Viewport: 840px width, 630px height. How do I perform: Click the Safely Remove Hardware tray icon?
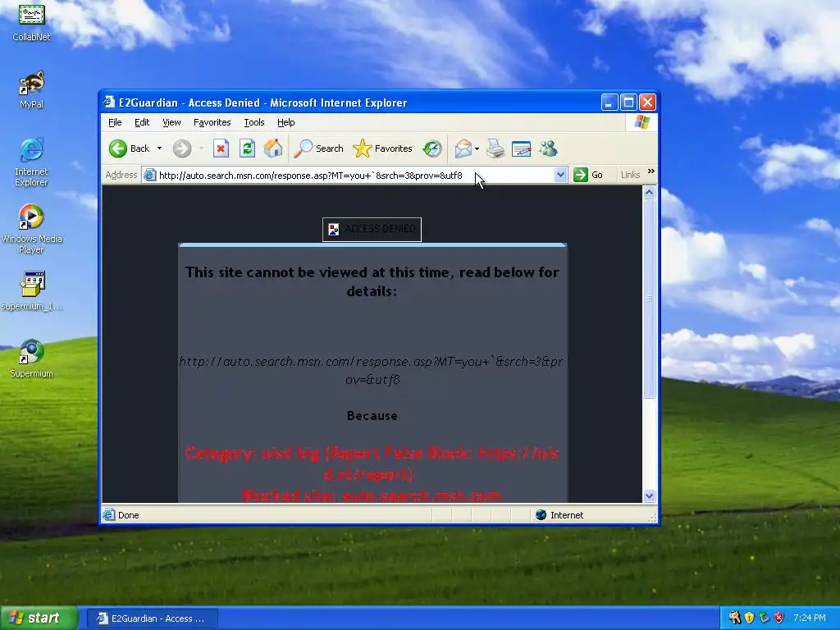764,619
